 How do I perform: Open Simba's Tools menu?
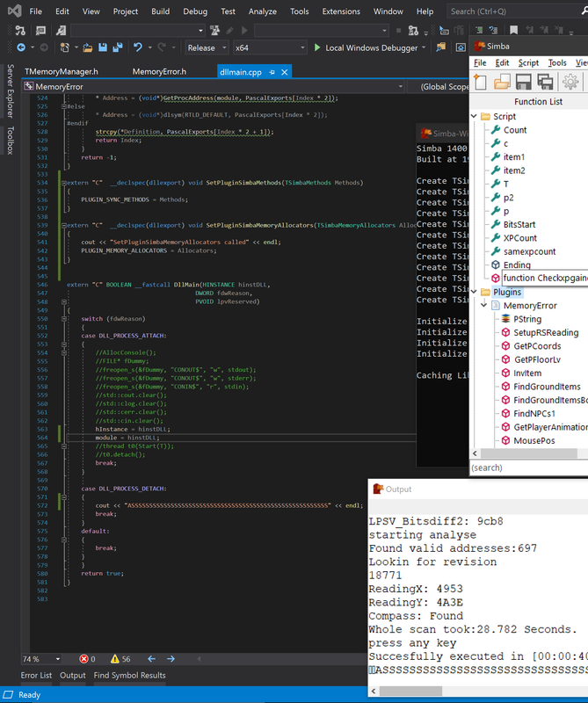557,62
